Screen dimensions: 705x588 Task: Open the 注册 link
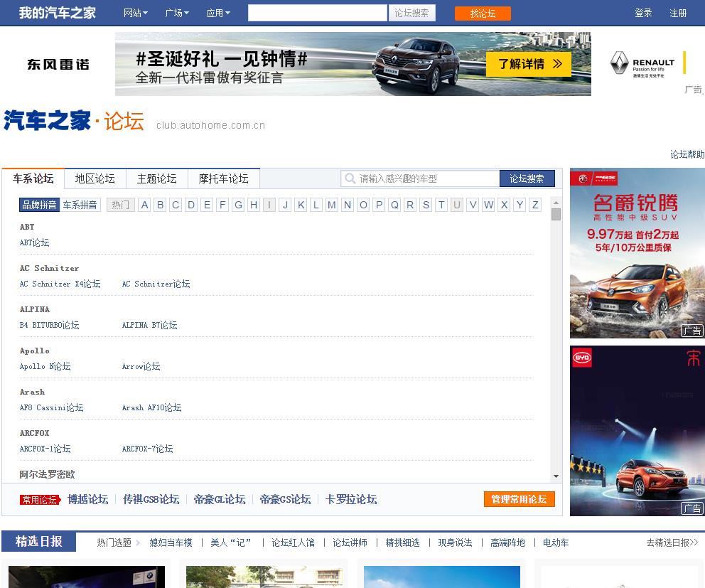pyautogui.click(x=678, y=13)
